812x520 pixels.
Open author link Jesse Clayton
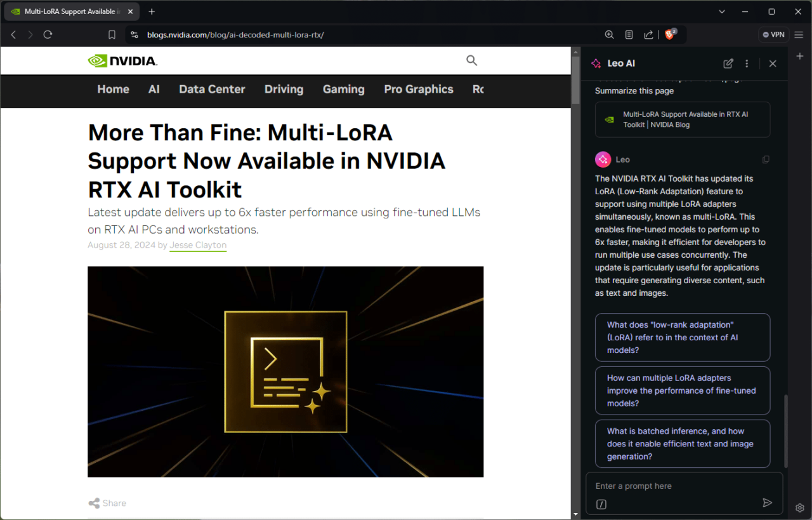tap(198, 245)
